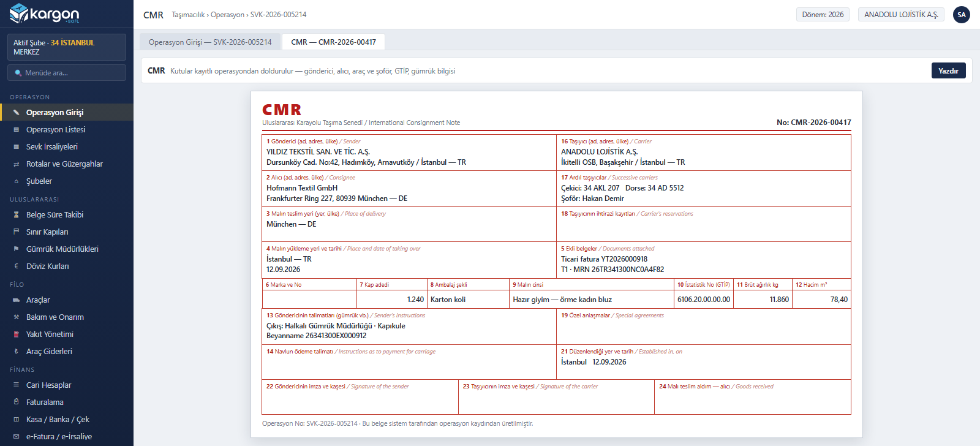Click the Dönem: 2026 period button
980x446 pixels.
tap(823, 15)
